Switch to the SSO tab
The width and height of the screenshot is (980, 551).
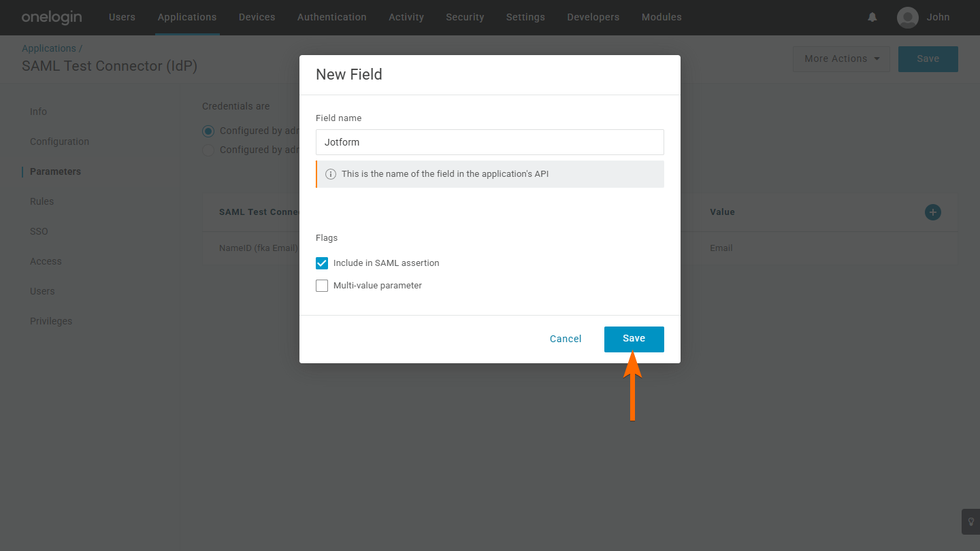[39, 231]
